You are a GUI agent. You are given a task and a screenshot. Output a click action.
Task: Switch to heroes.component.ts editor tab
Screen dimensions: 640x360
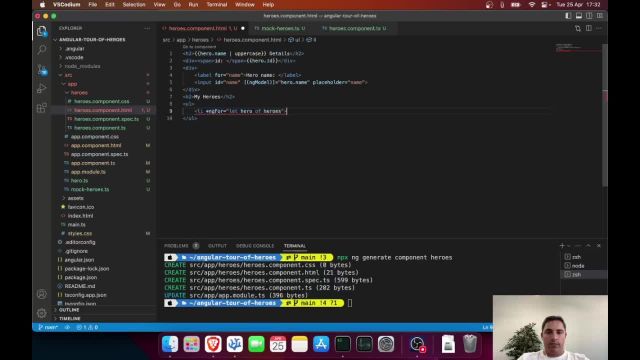coord(355,29)
